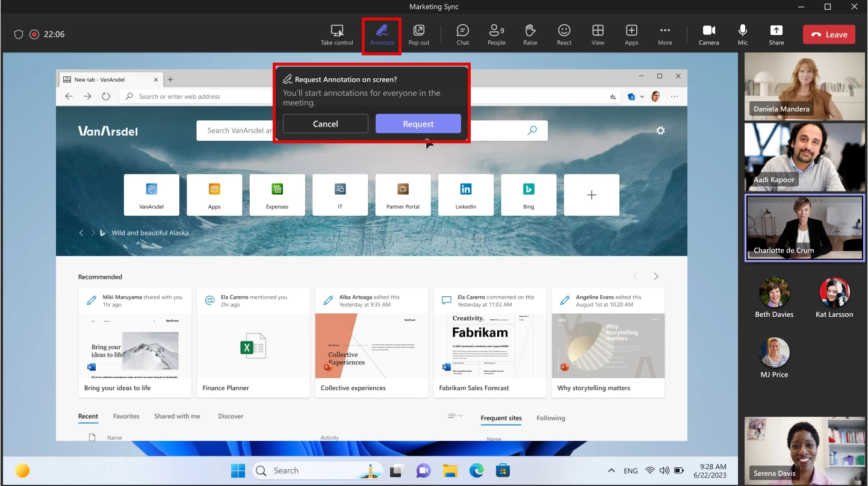Screen dimensions: 868x486
Task: Select the Annotate tool
Action: (x=382, y=35)
